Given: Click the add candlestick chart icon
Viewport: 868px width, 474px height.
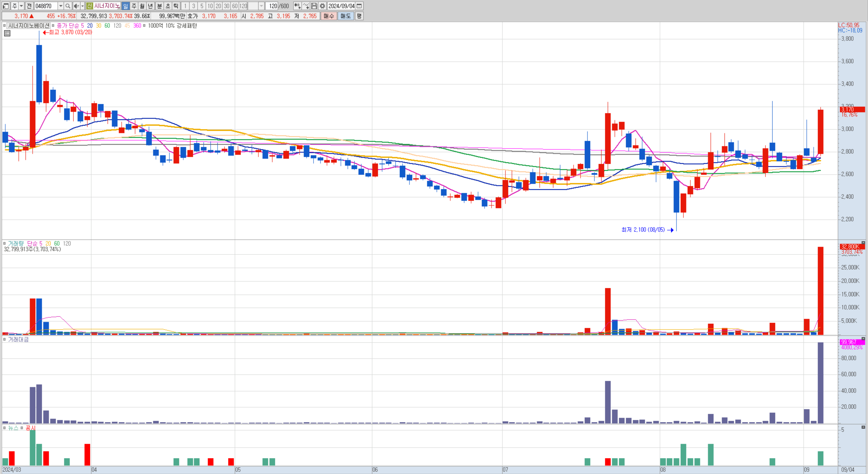Looking at the screenshot, I should point(297,6).
